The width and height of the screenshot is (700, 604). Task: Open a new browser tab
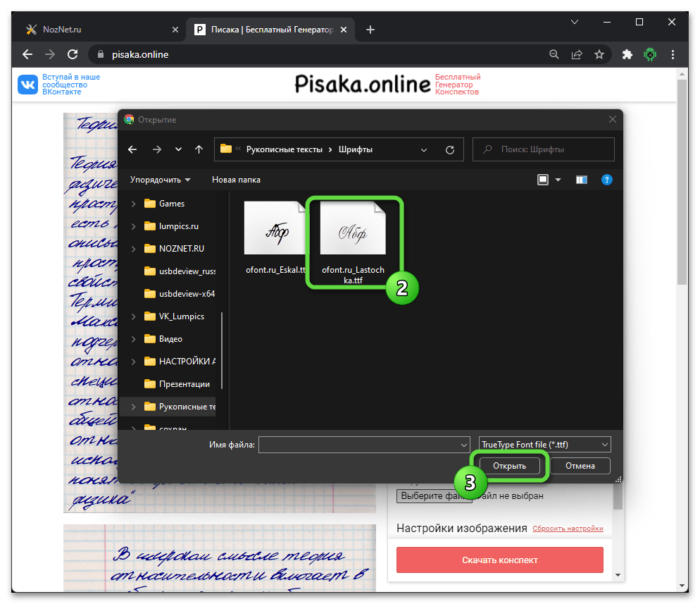click(x=370, y=30)
